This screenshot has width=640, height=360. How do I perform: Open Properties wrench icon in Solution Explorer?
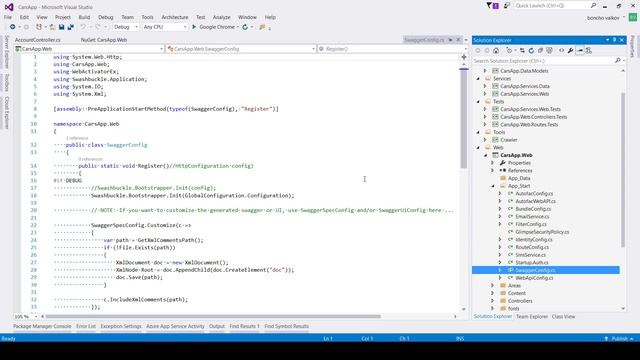tap(571, 51)
